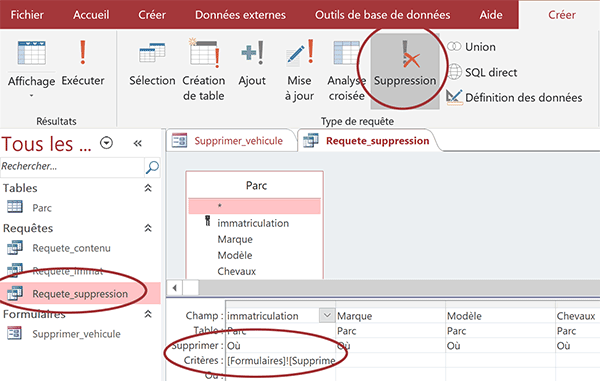Click the Où cell under immatriculation

(x=280, y=345)
